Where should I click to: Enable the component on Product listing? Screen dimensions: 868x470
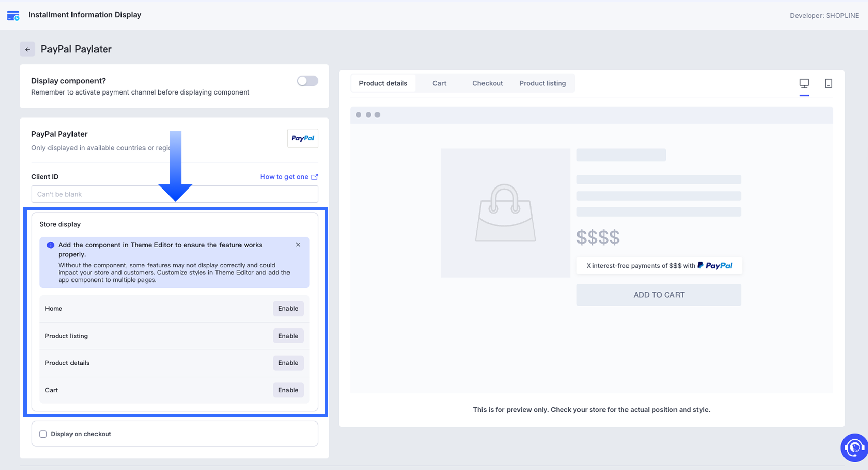288,336
